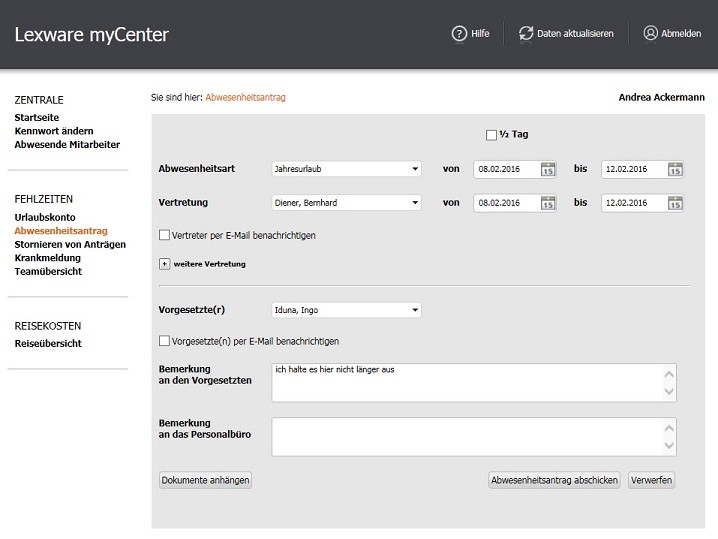Click up arrow of Personalbüro remark scrollbar
Image resolution: width=718 pixels, height=539 pixels.
[669, 428]
